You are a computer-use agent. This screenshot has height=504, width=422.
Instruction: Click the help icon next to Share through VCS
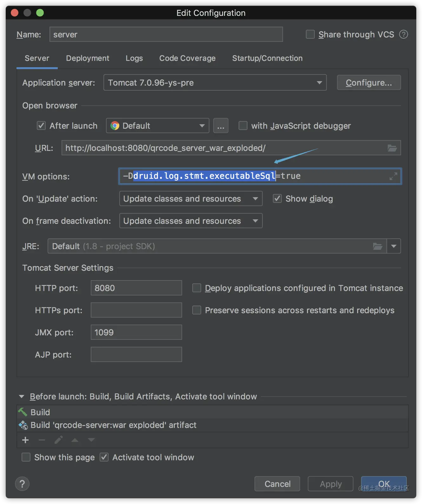[403, 34]
